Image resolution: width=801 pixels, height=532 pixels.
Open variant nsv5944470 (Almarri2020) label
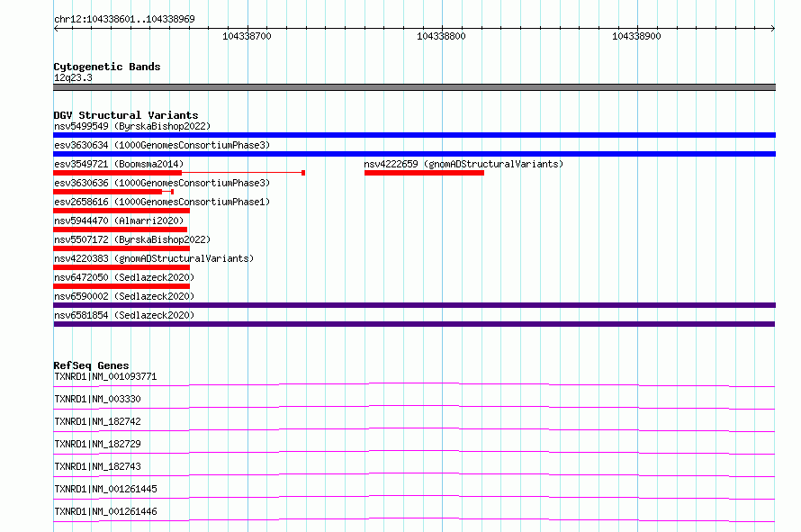pyautogui.click(x=119, y=221)
